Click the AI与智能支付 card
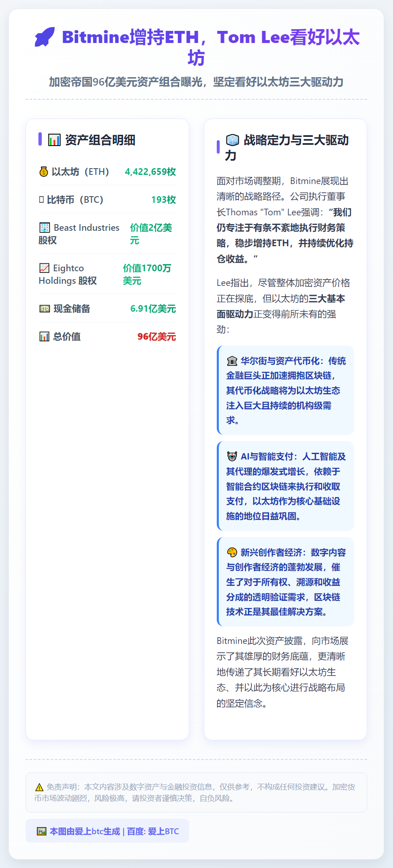 tap(285, 486)
